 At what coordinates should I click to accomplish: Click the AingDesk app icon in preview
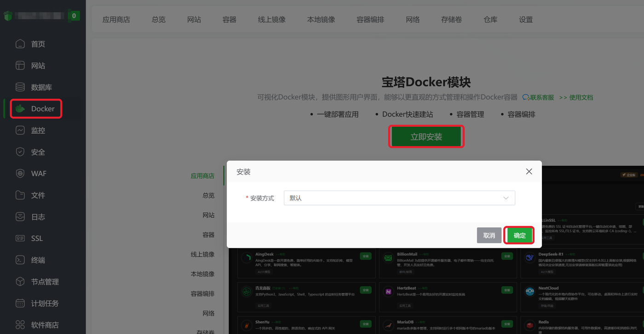click(246, 258)
